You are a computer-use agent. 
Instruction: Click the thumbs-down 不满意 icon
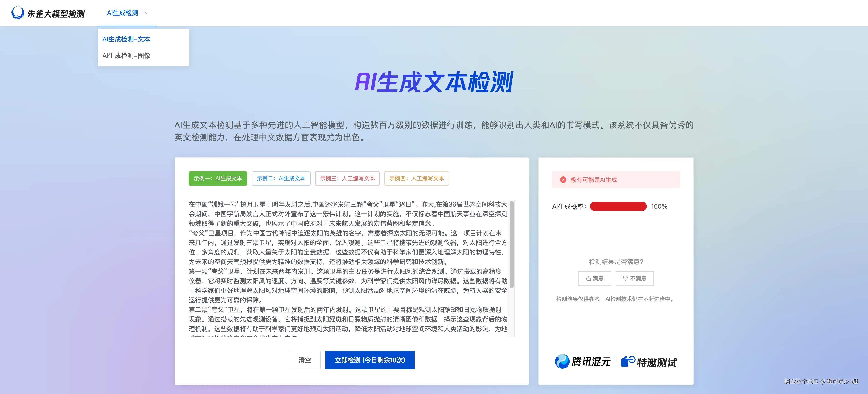[x=625, y=278]
